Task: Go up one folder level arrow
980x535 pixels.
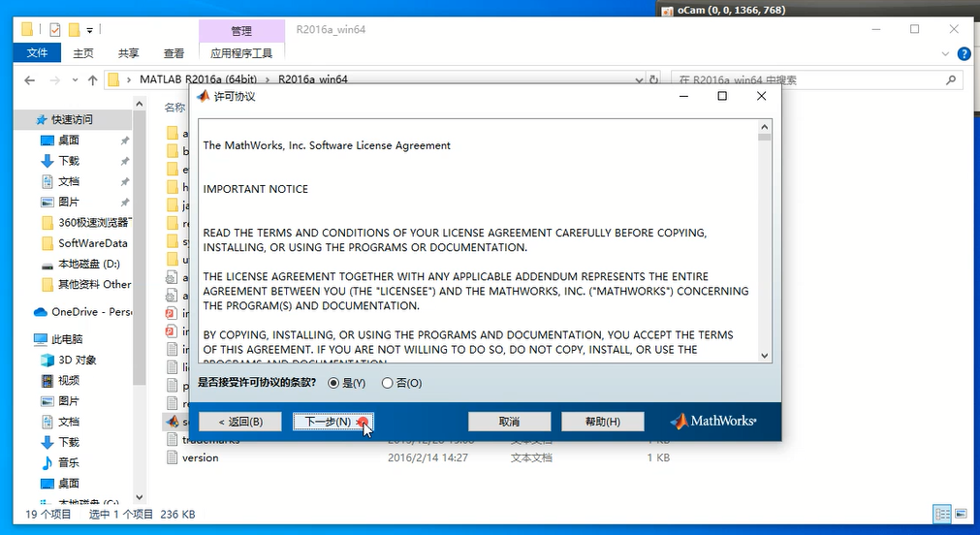Action: [x=92, y=80]
